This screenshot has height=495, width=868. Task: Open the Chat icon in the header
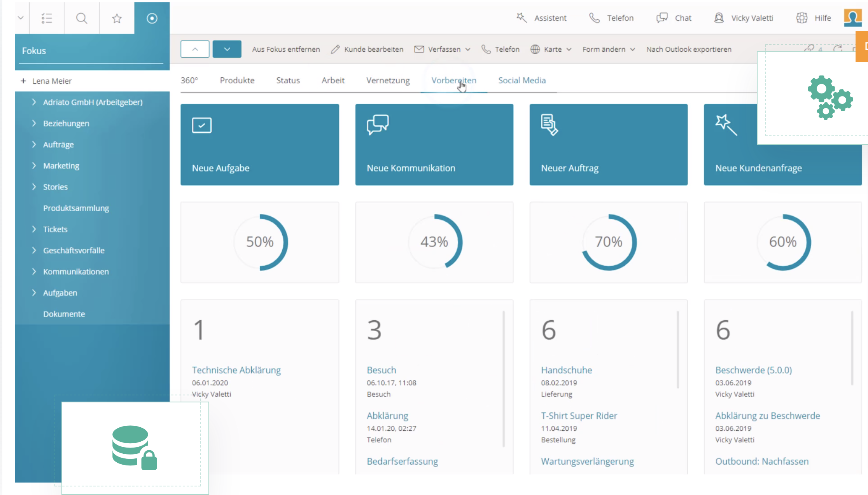click(661, 18)
